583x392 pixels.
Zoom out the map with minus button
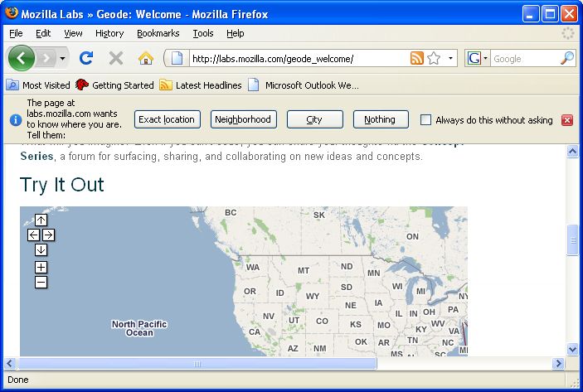[41, 282]
